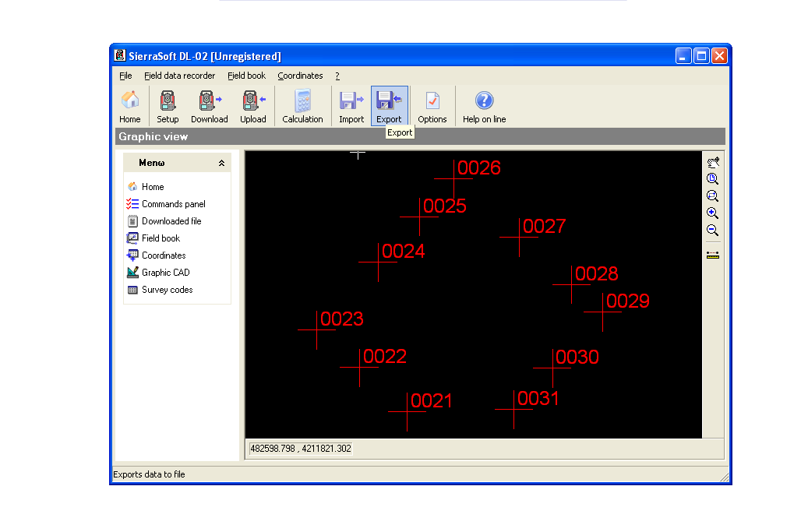801x532 pixels.
Task: Go to Home link in Menu panel
Action: coord(153,187)
